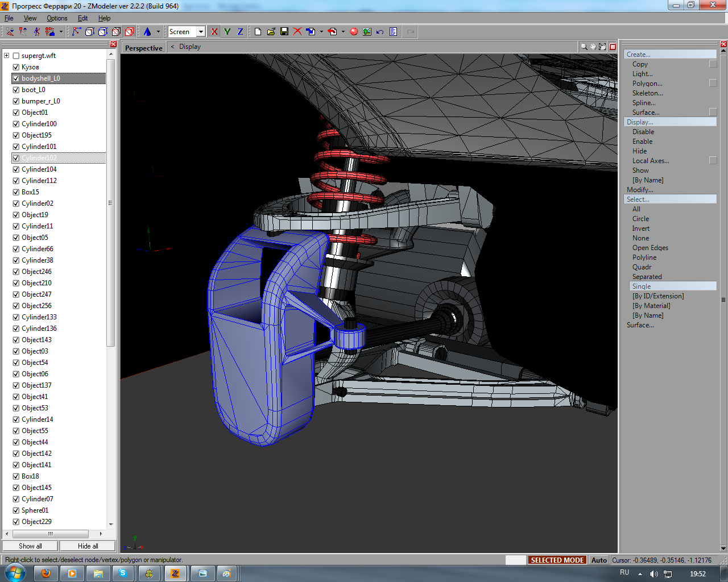Click the red delete X toolbar icon
Screen dimensions: 728x582
pyautogui.click(x=297, y=32)
